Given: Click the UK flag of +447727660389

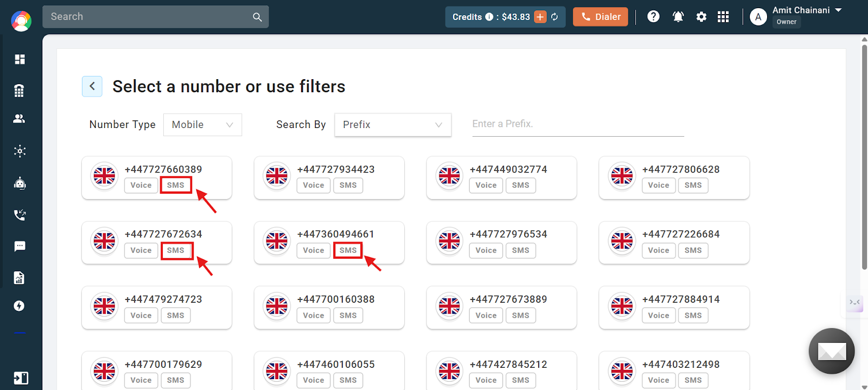Looking at the screenshot, I should coord(104,176).
